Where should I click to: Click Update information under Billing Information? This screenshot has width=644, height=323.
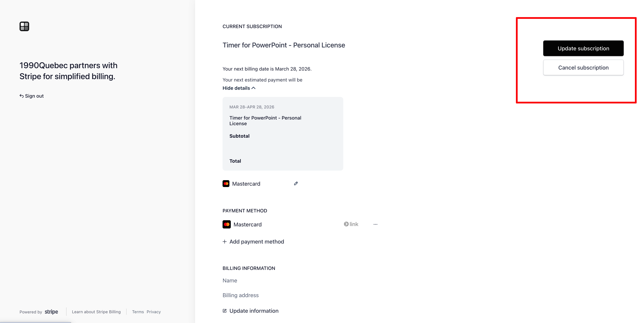254,310
